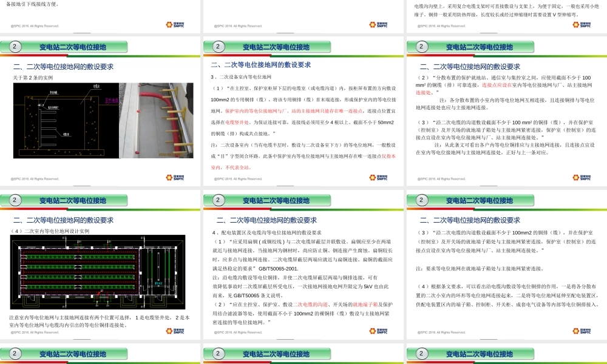Select the slide with 分散布置的保护就地站 paragraph
607x364 pixels.
pos(507,112)
